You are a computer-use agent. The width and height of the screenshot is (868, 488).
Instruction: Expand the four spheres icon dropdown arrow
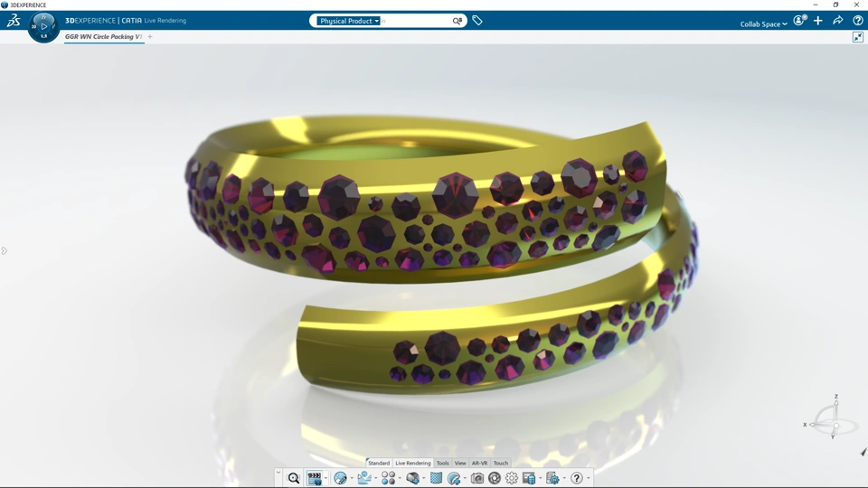[400, 478]
